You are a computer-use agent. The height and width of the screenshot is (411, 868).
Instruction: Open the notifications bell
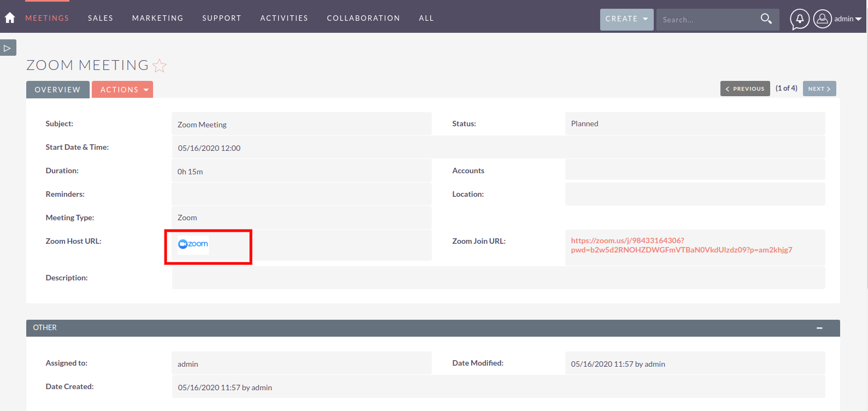click(800, 19)
